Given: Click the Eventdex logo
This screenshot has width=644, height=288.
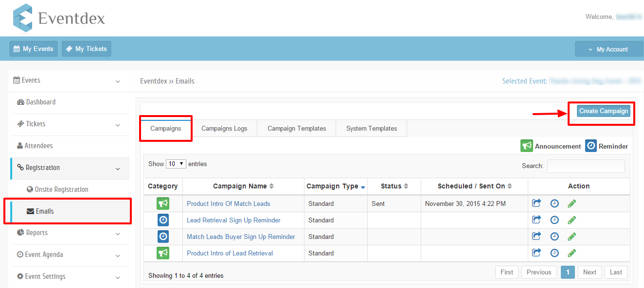Looking at the screenshot, I should pyautogui.click(x=59, y=18).
